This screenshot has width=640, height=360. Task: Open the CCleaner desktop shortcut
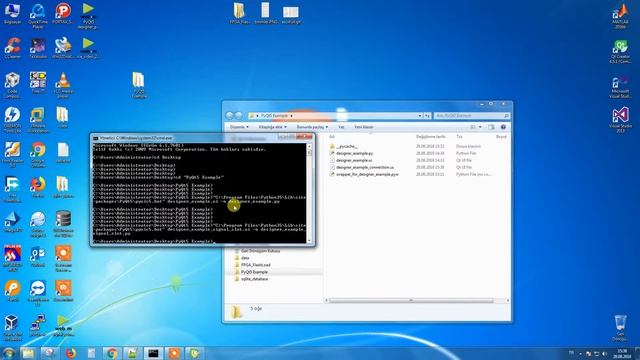pyautogui.click(x=13, y=48)
